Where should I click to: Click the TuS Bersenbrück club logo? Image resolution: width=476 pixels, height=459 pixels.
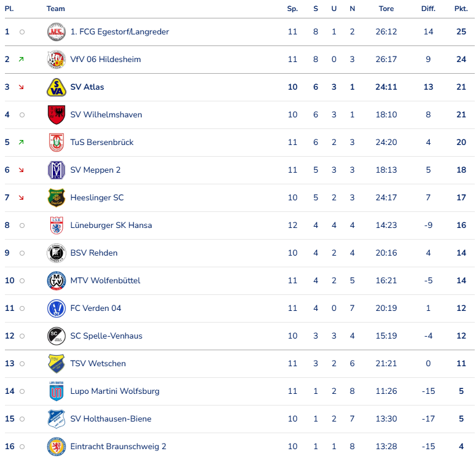coord(56,143)
